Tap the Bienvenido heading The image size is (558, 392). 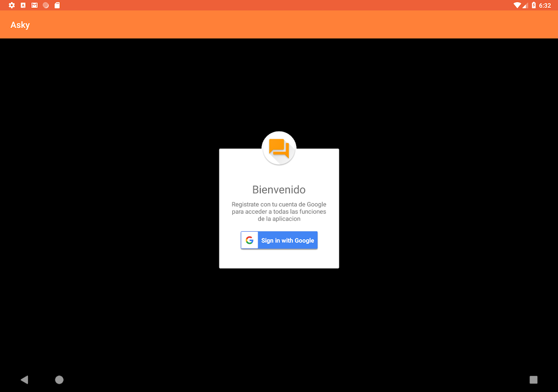pos(279,190)
